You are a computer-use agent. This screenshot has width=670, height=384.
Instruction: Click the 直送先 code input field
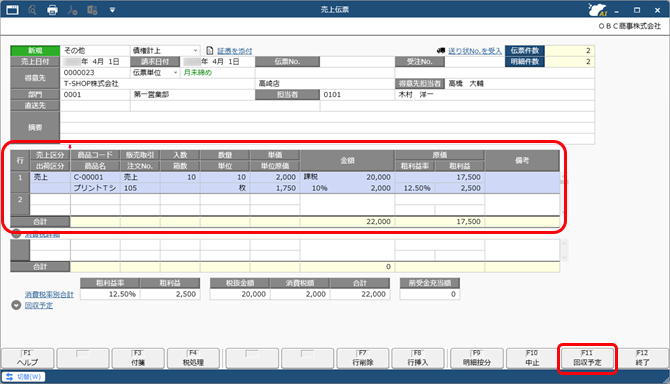click(95, 106)
